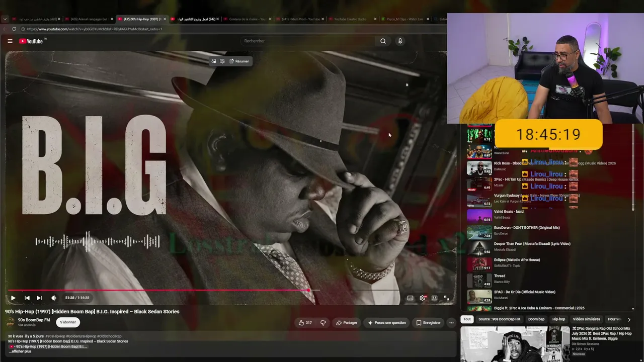The height and width of the screenshot is (362, 644).
Task: Toggle subtitles on the player
Action: pyautogui.click(x=410, y=298)
